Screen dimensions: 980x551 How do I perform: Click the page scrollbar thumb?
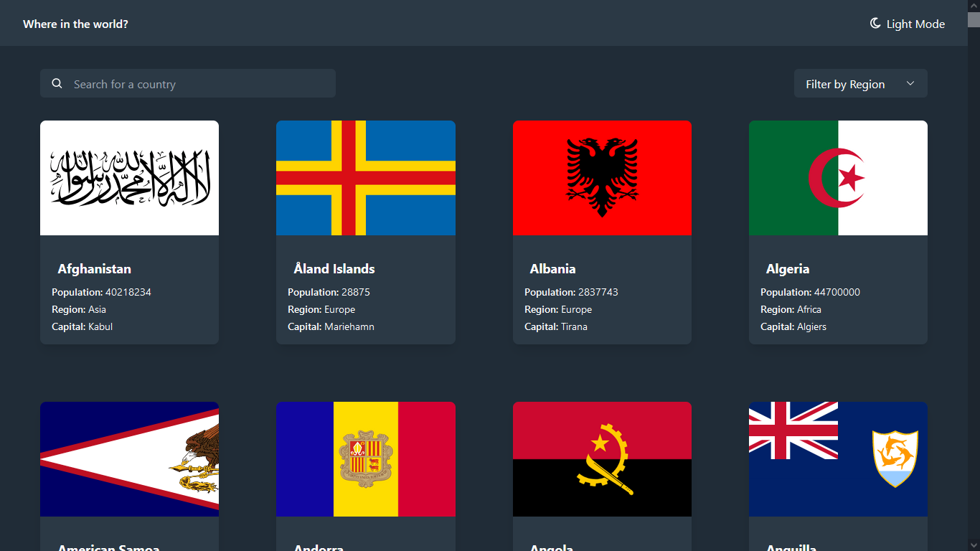(974, 19)
